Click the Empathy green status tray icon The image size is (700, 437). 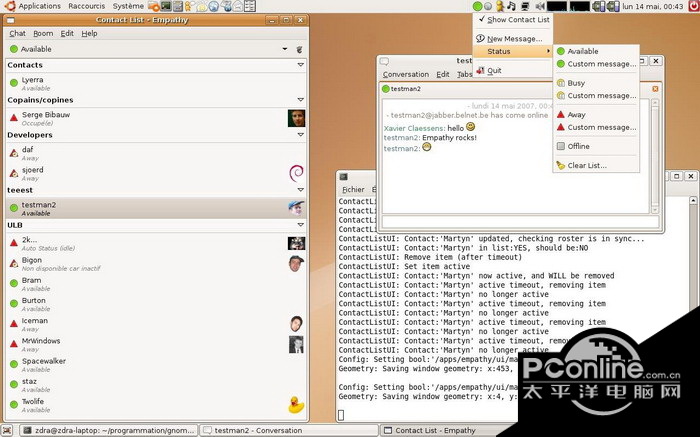click(x=477, y=6)
